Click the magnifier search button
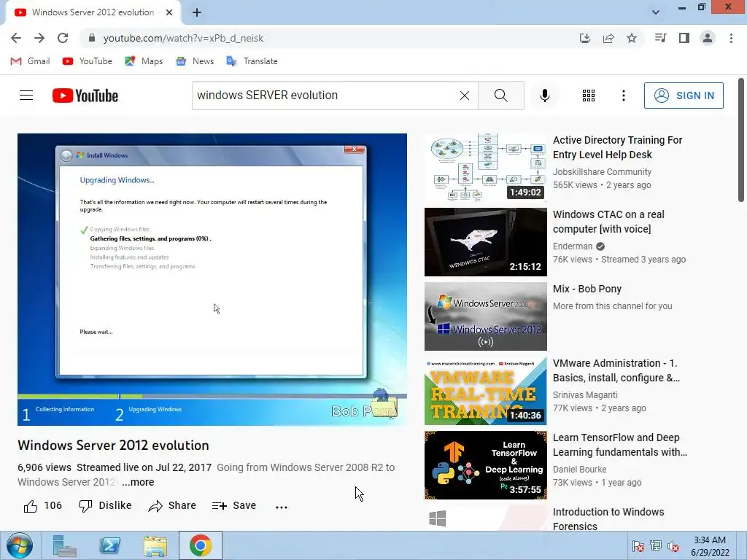Viewport: 747px width, 560px height. [x=500, y=96]
